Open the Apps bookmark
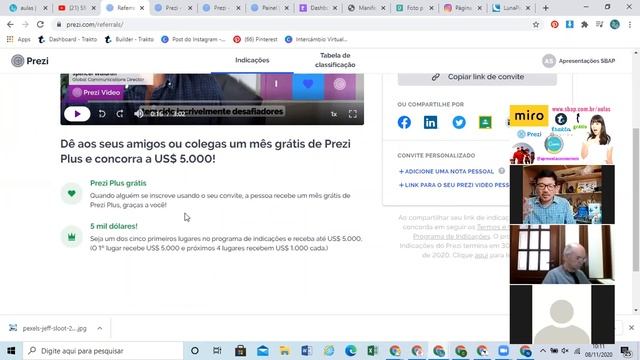 point(18,40)
